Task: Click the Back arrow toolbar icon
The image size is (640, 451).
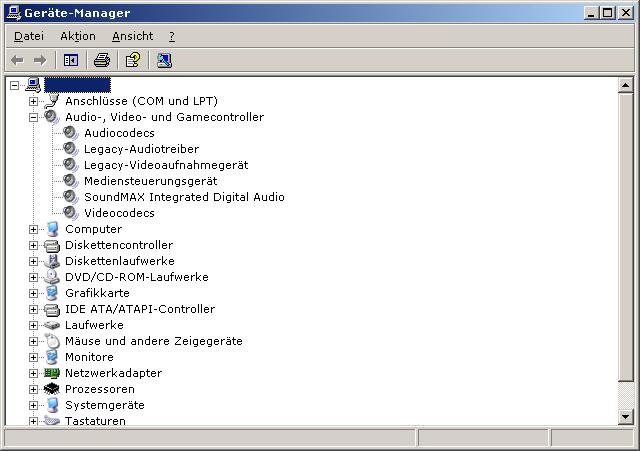Action: tap(17, 60)
